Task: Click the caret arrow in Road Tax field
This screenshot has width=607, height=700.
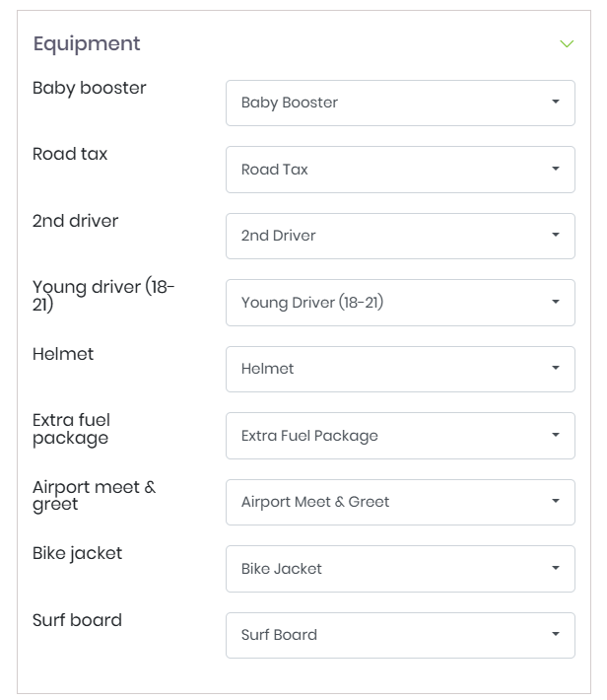Action: pos(556,170)
